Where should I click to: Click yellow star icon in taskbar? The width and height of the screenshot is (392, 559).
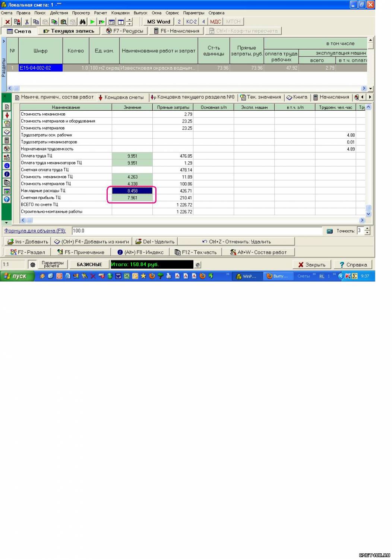(143, 276)
